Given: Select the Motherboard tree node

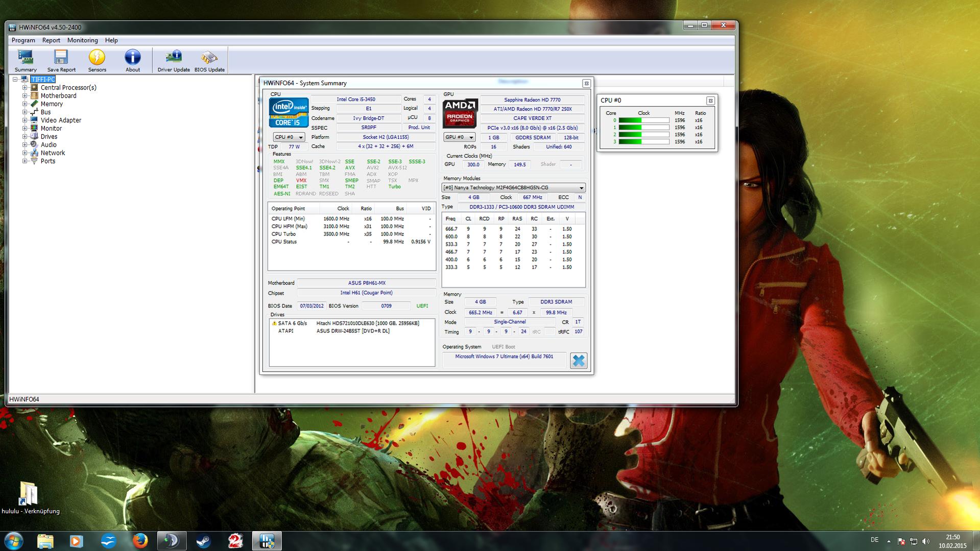Looking at the screenshot, I should pyautogui.click(x=59, y=95).
